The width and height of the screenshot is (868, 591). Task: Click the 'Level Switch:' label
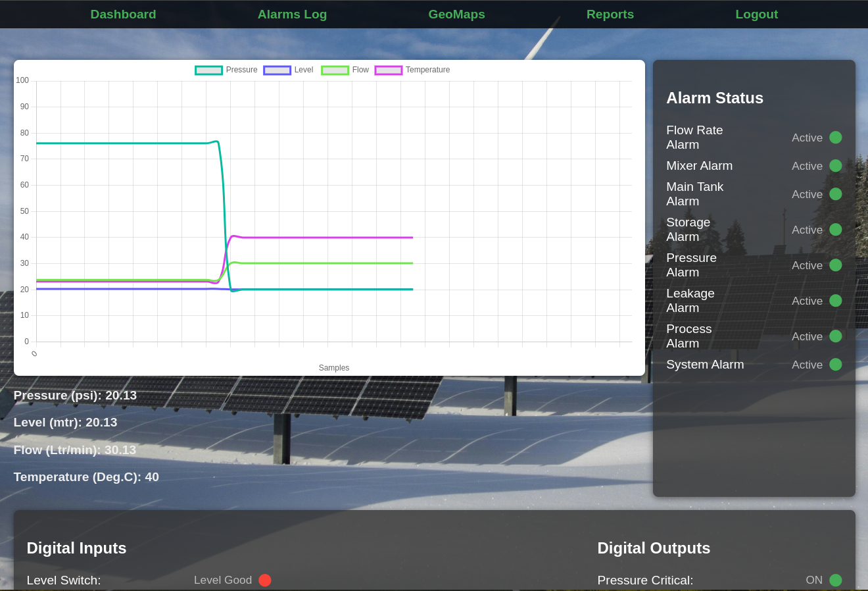click(x=64, y=580)
